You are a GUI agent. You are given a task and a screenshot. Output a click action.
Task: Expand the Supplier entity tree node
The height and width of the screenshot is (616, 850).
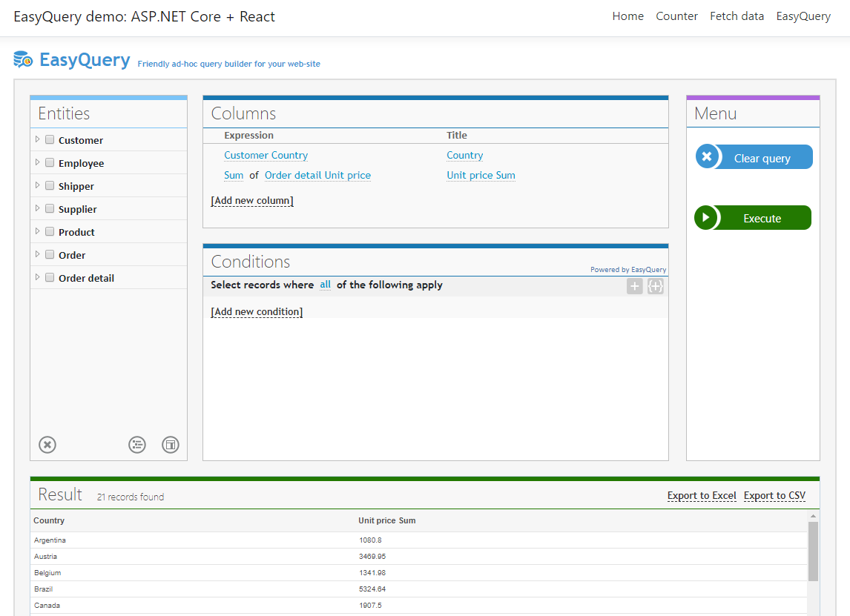tap(37, 208)
